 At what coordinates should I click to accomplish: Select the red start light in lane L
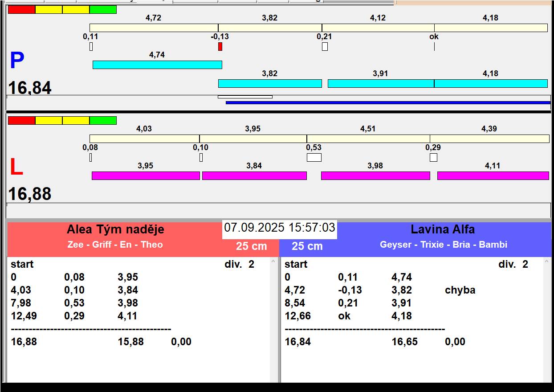[x=21, y=120]
